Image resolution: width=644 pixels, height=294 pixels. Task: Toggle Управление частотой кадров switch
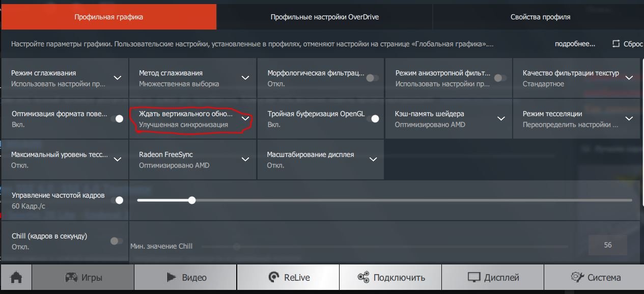point(117,200)
